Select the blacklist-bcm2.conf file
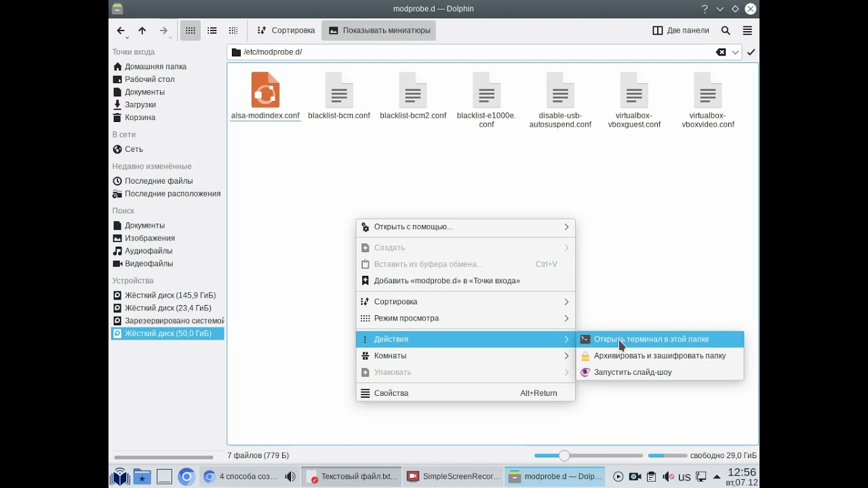Image resolution: width=868 pixels, height=488 pixels. point(413,96)
